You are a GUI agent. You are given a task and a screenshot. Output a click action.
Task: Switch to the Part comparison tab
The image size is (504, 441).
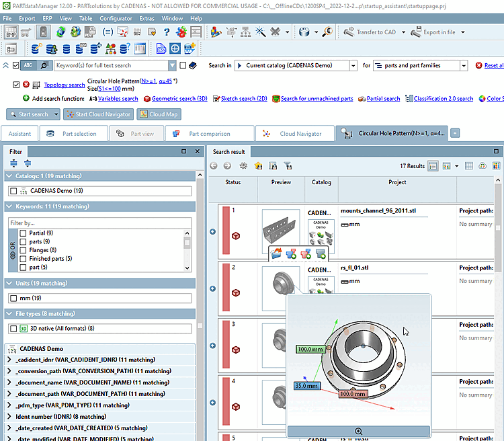[209, 133]
